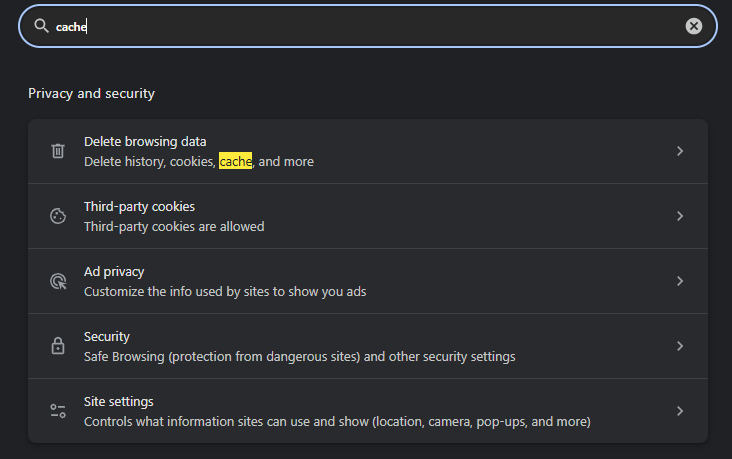This screenshot has width=732, height=459.
Task: Open the Third-party cookies title
Action: click(139, 207)
